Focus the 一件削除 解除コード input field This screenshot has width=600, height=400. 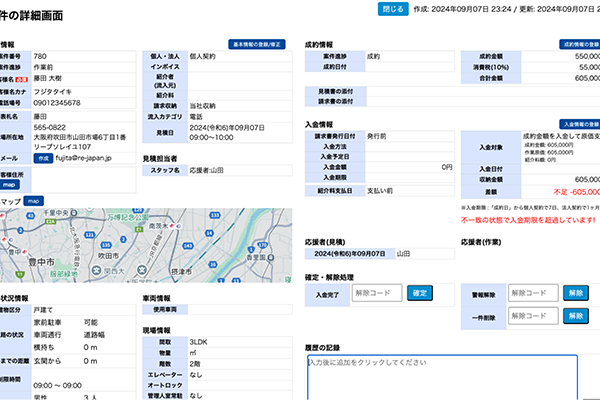531,315
